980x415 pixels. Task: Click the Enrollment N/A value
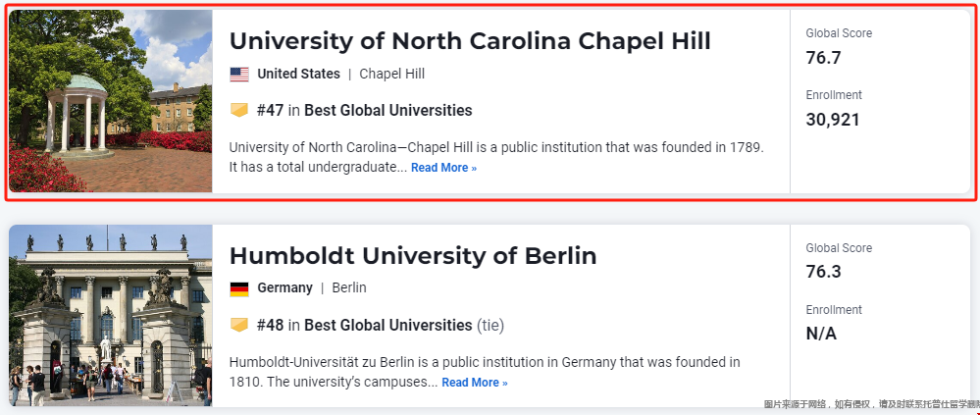[x=821, y=334]
